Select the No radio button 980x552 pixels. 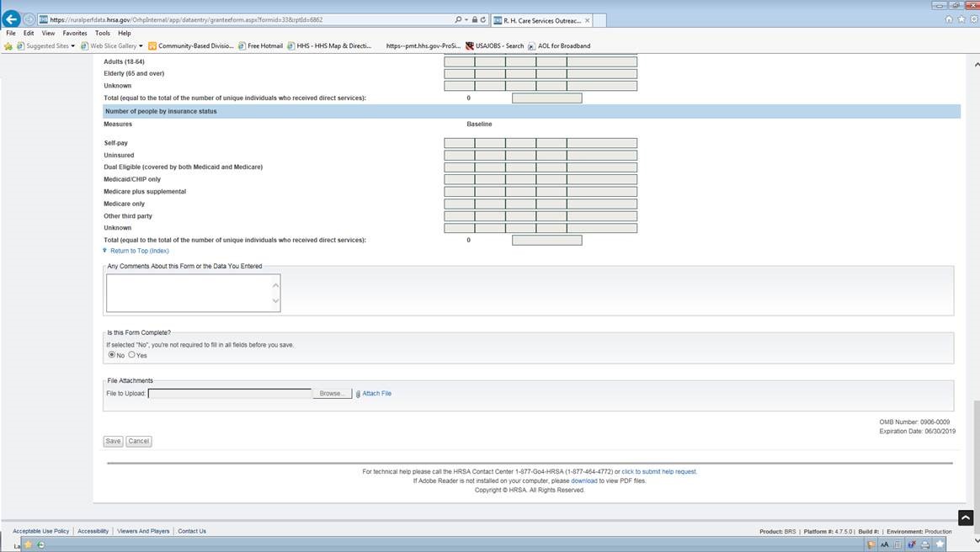(x=112, y=355)
